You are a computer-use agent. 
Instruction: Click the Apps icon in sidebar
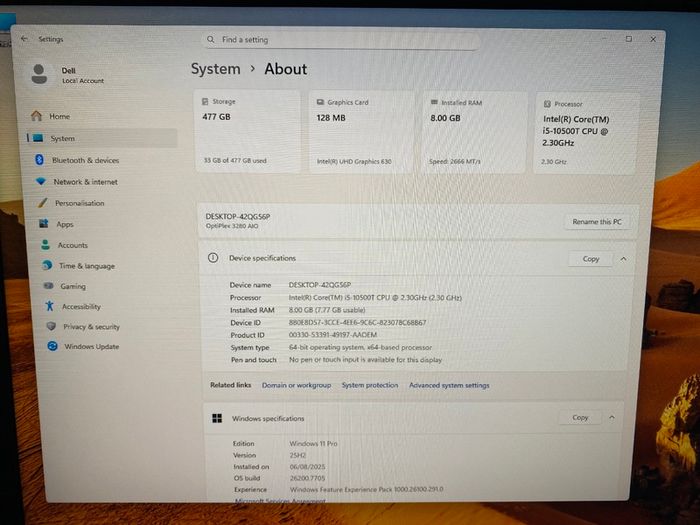(x=44, y=223)
